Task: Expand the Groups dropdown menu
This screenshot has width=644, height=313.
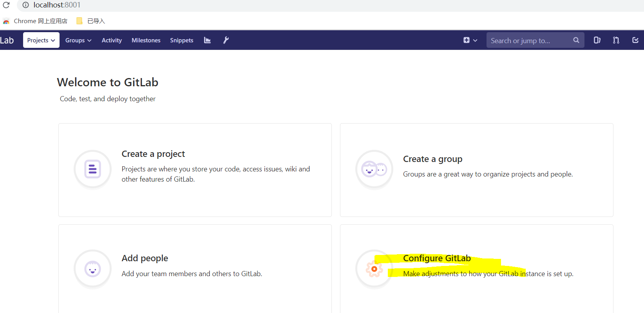Action: (x=78, y=40)
